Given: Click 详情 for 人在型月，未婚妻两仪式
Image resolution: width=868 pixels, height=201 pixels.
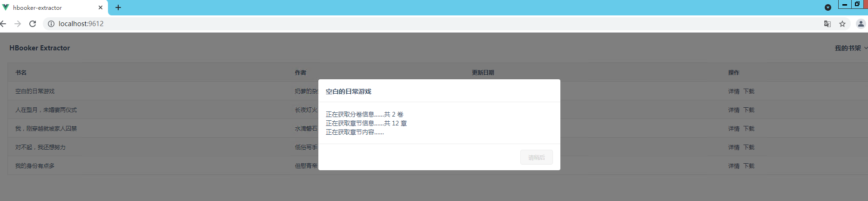Looking at the screenshot, I should 734,110.
